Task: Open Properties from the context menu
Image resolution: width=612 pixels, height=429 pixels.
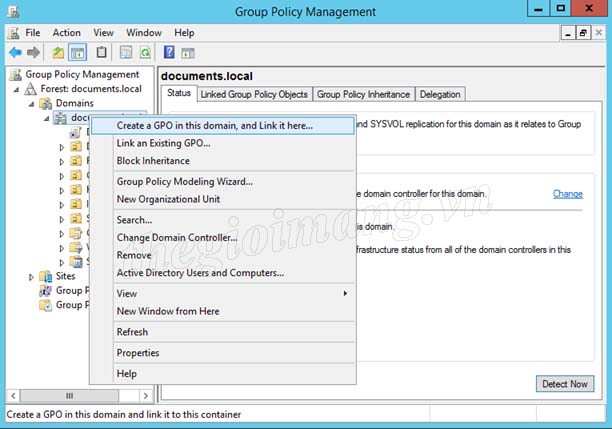Action: point(223,353)
